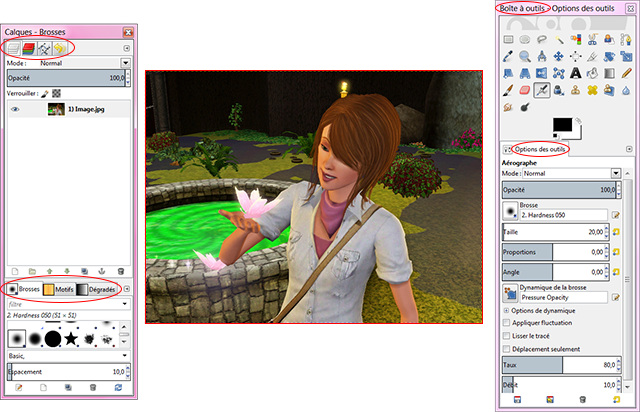The width and height of the screenshot is (640, 412).
Task: Select the Alignment tool
Action: 576,56
